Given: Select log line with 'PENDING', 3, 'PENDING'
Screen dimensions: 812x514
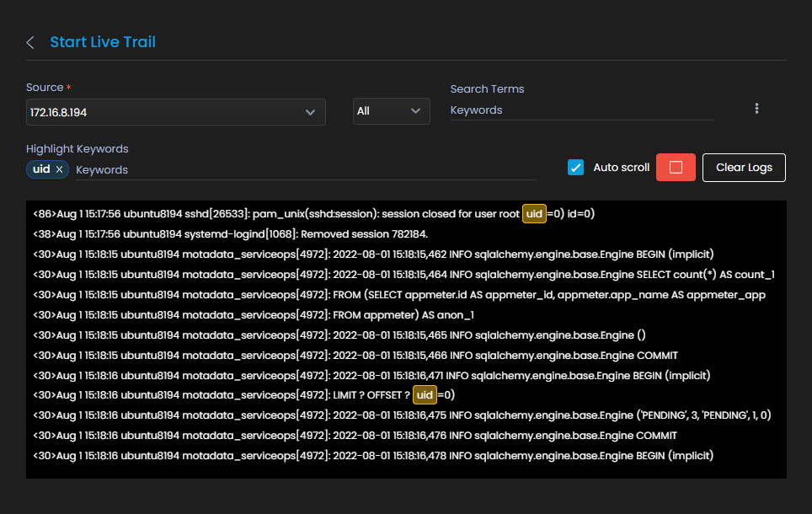Looking at the screenshot, I should pos(402,415).
